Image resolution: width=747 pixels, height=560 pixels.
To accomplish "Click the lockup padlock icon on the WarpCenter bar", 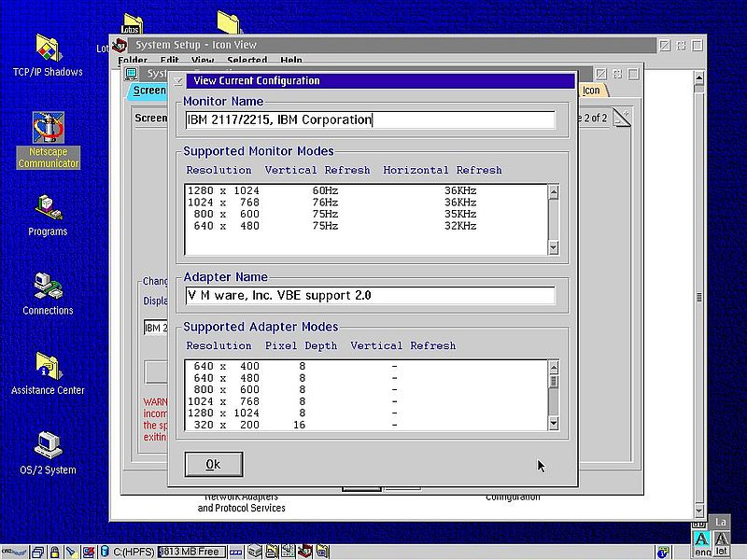I will tap(54, 551).
